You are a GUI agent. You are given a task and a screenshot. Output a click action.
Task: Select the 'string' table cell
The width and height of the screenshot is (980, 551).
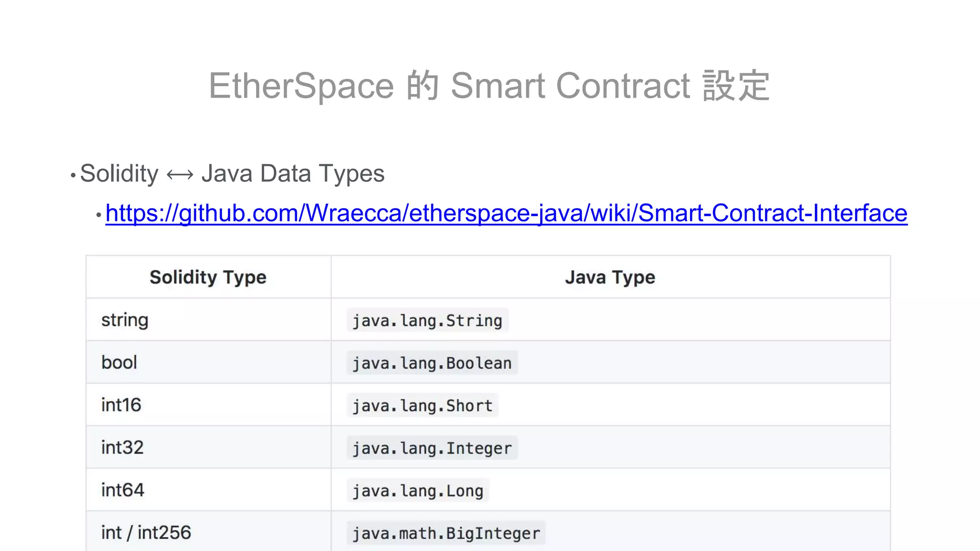(x=208, y=320)
